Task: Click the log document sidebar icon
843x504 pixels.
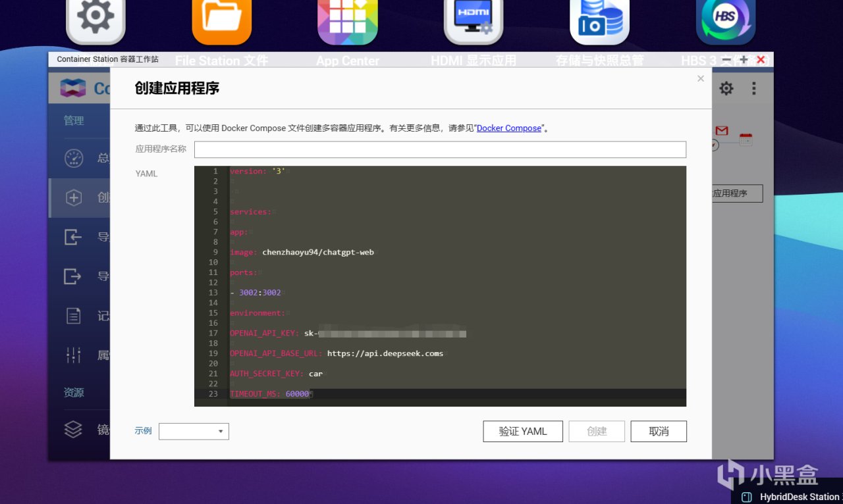Action: point(74,316)
